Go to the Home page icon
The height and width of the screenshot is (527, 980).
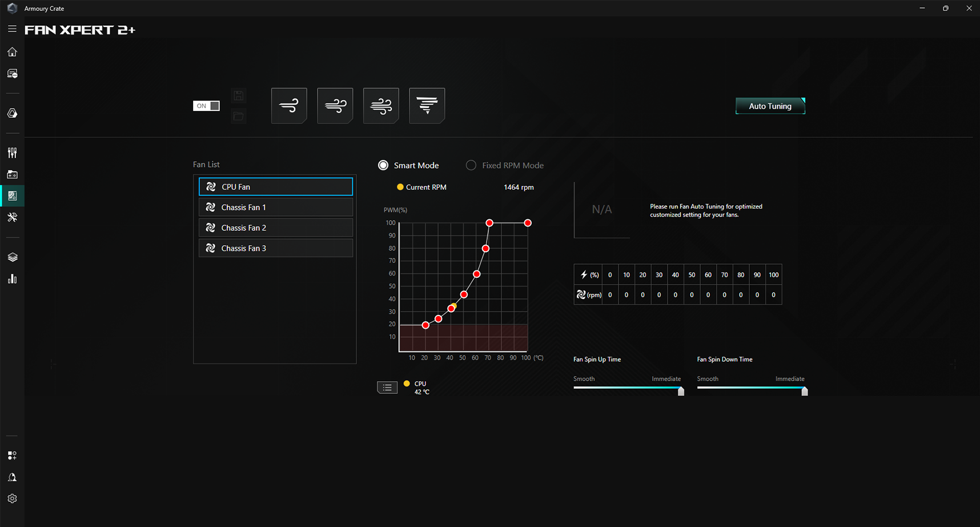[12, 52]
